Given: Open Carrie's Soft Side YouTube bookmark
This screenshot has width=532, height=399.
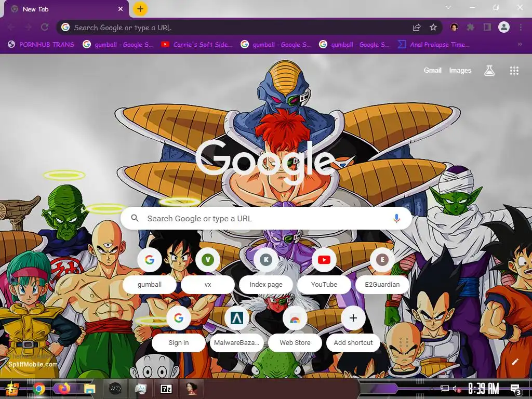Looking at the screenshot, I should [x=197, y=45].
